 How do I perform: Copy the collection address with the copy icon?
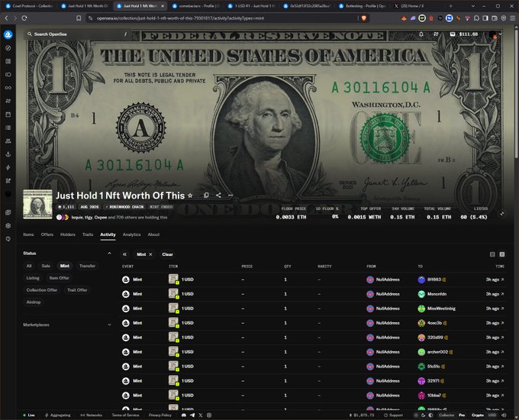click(x=206, y=195)
